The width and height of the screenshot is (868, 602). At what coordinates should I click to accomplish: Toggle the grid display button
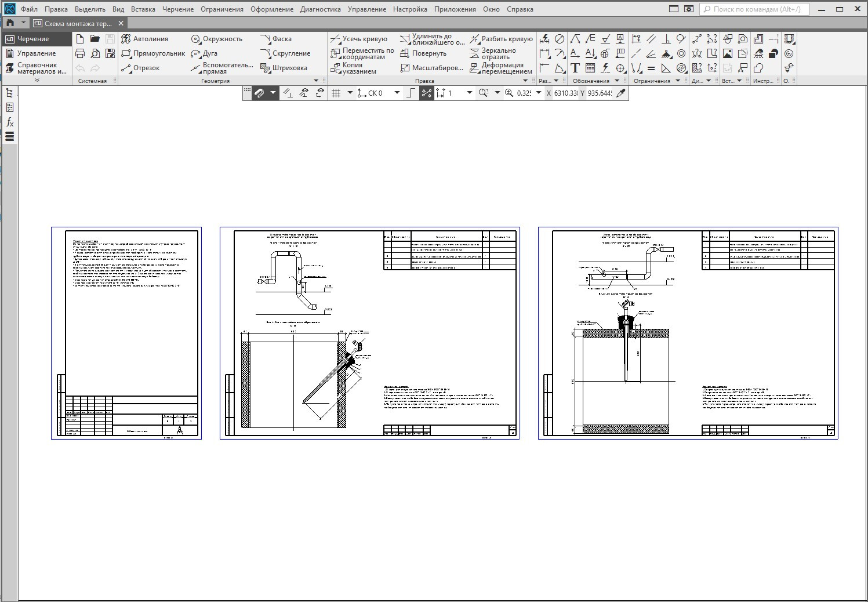click(336, 93)
